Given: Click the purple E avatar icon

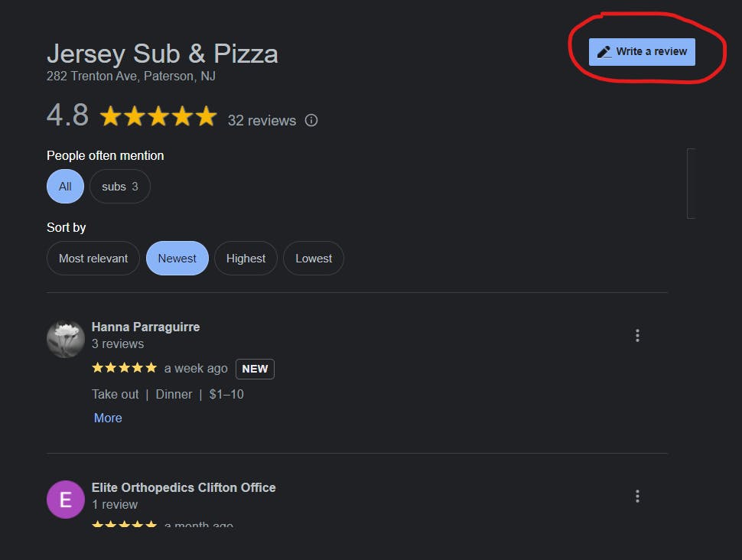Looking at the screenshot, I should (66, 500).
